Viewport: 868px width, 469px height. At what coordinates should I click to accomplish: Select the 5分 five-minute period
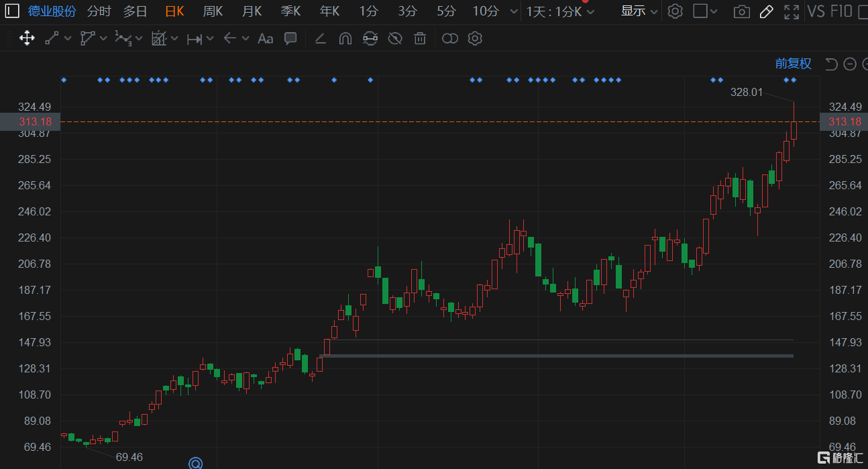[x=446, y=11]
